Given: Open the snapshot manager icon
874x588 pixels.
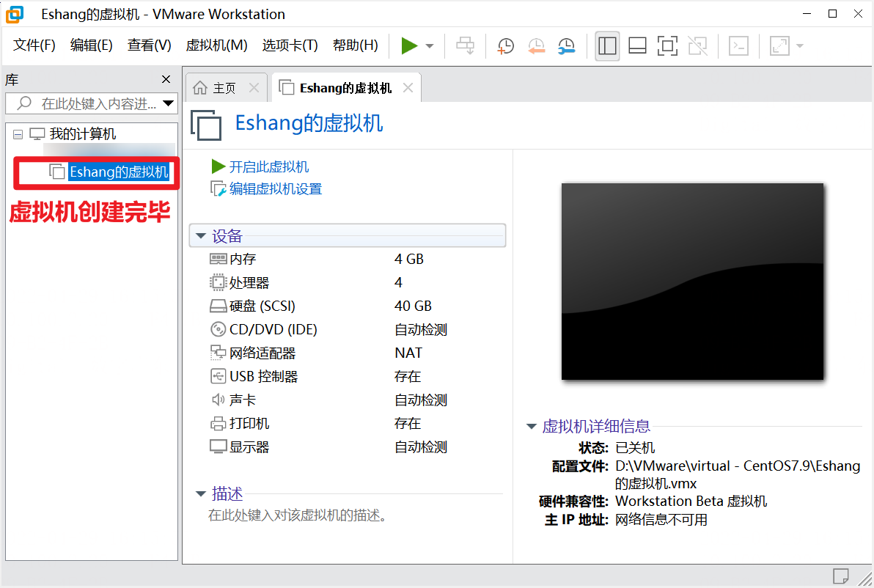Looking at the screenshot, I should click(566, 45).
